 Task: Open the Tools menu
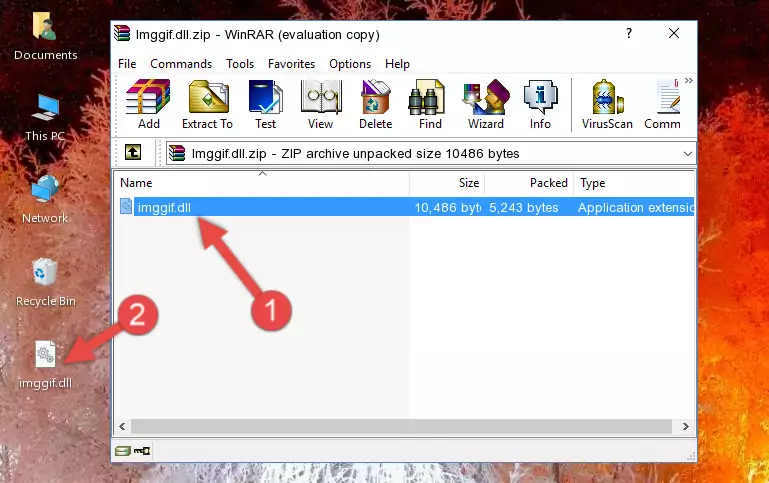pyautogui.click(x=240, y=64)
